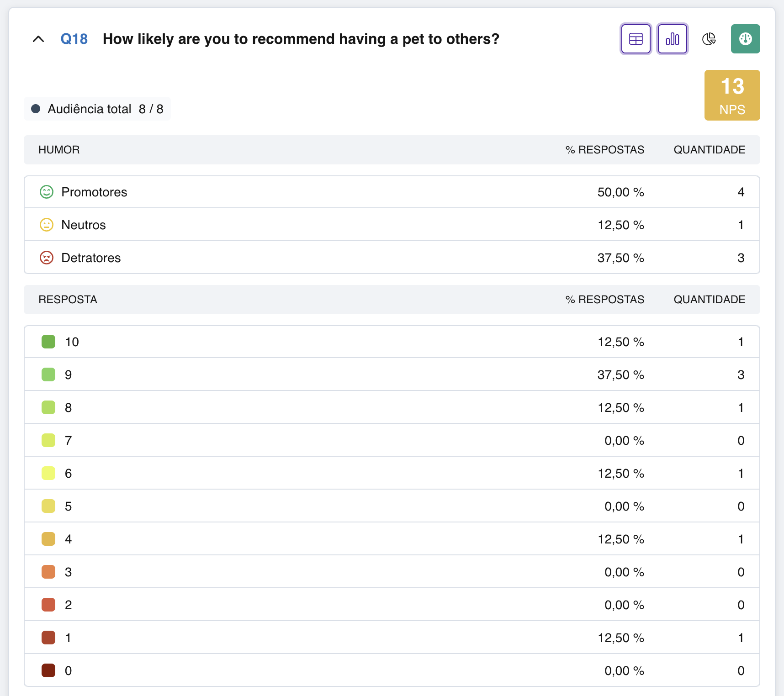Click the Promotores smiley face icon
The height and width of the screenshot is (696, 784).
tap(47, 192)
